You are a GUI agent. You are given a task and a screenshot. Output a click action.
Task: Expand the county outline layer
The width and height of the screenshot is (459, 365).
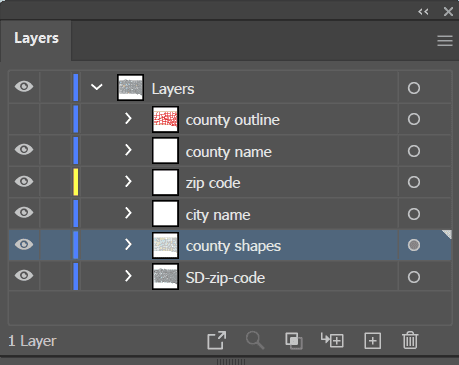[x=128, y=119]
